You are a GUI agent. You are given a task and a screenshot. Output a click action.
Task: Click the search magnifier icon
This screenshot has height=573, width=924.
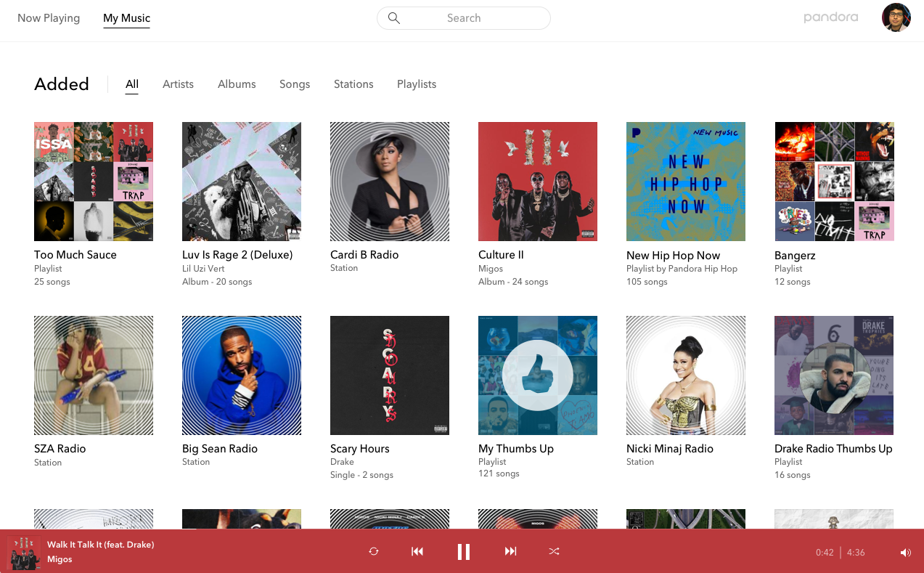click(394, 18)
